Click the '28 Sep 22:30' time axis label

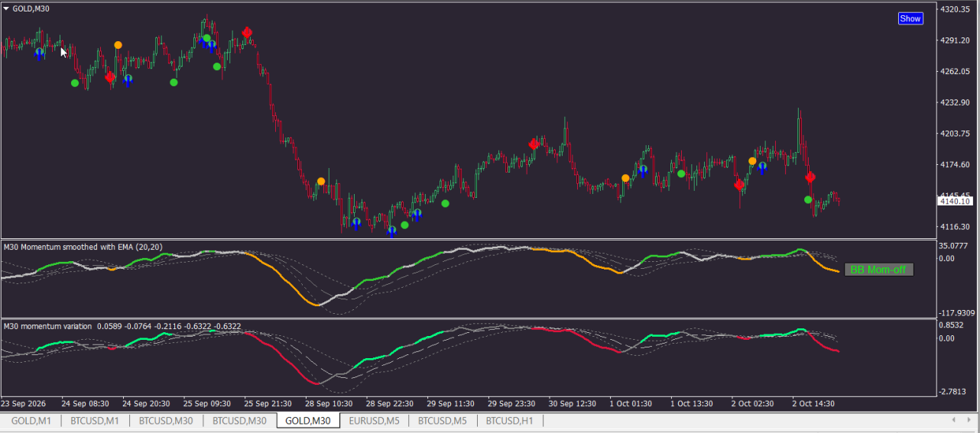[390, 404]
